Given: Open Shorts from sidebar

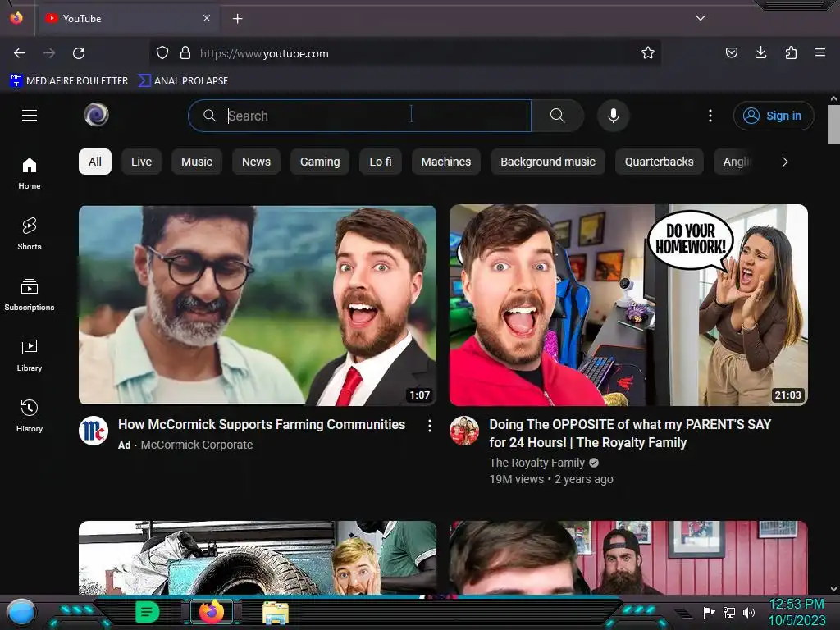Looking at the screenshot, I should pos(30,234).
